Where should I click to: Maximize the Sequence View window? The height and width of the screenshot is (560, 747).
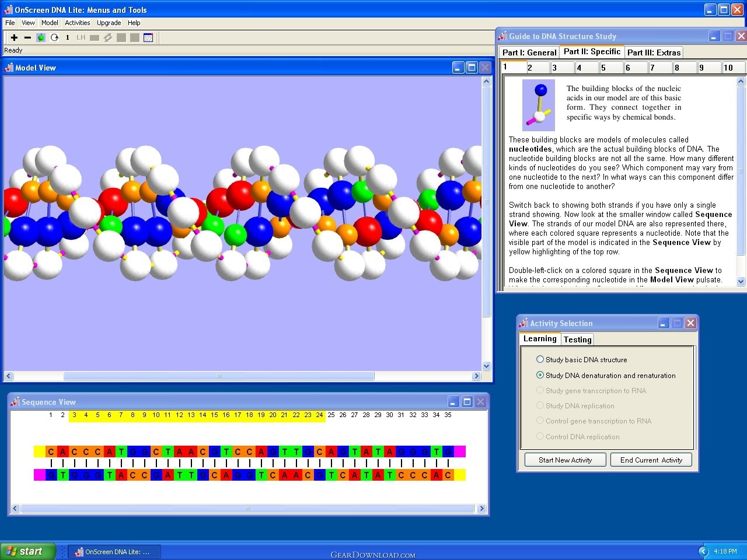tap(467, 401)
